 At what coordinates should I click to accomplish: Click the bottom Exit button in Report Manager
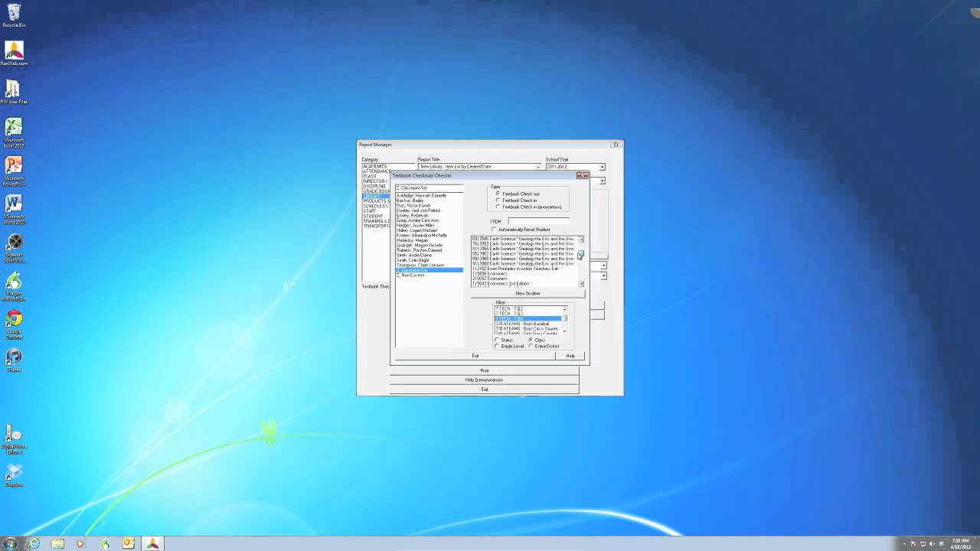tap(484, 389)
